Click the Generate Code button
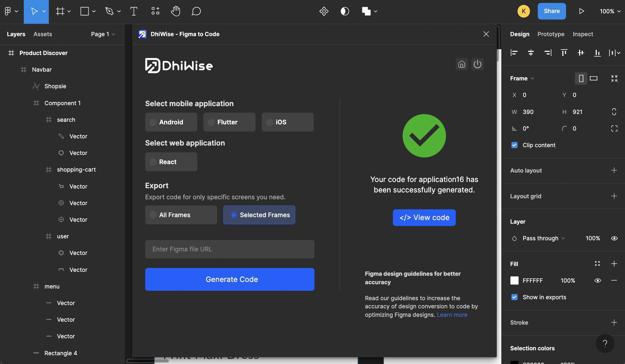 point(230,279)
